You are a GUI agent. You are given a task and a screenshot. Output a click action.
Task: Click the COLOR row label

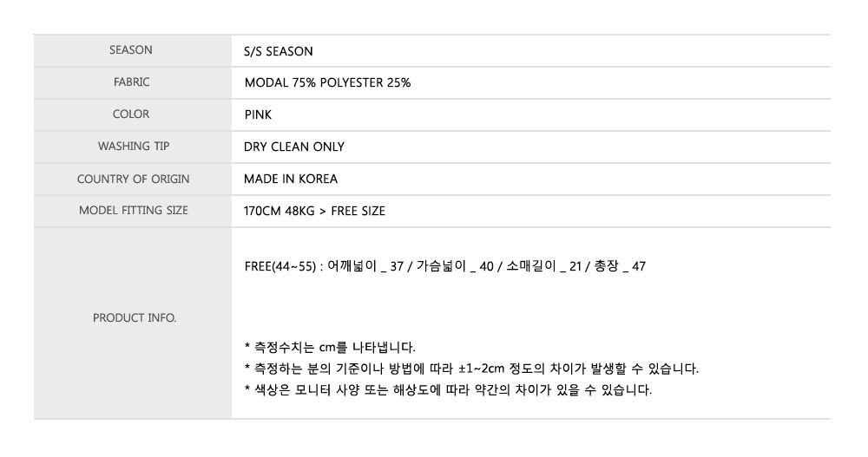[x=130, y=114]
